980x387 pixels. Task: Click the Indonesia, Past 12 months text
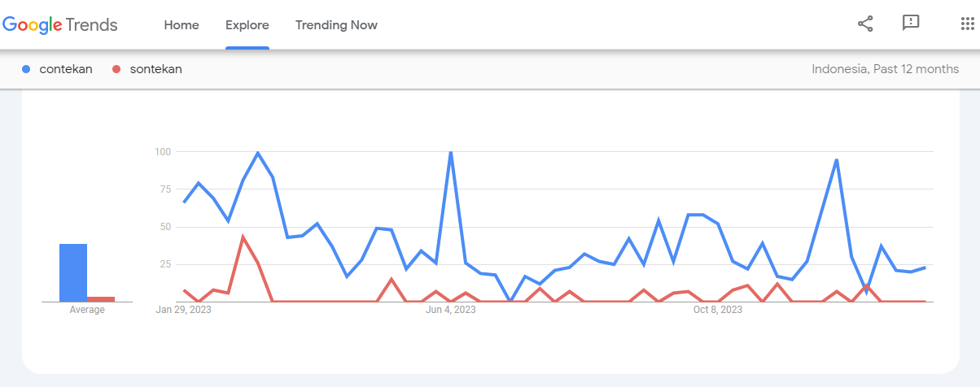click(x=885, y=69)
